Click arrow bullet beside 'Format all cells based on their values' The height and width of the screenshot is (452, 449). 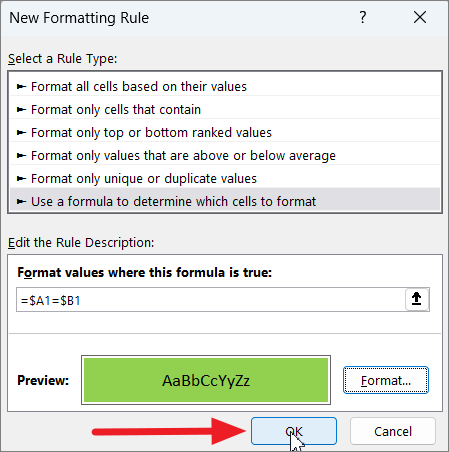tap(21, 87)
